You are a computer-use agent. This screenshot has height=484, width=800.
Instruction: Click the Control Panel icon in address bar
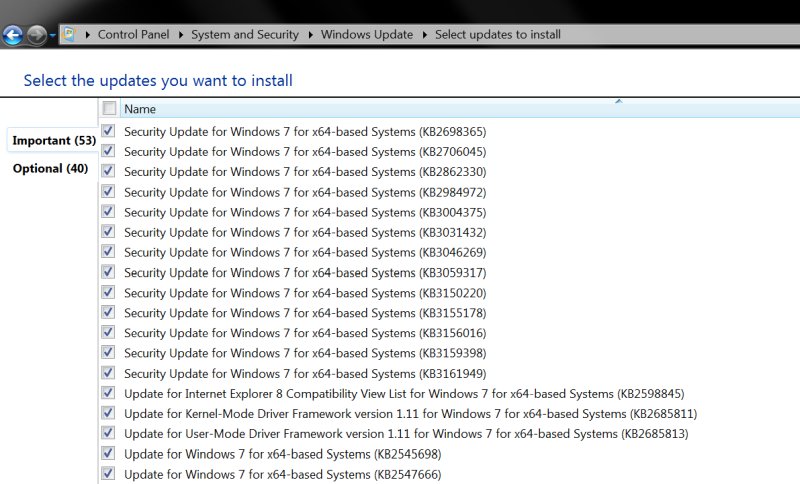click(68, 35)
